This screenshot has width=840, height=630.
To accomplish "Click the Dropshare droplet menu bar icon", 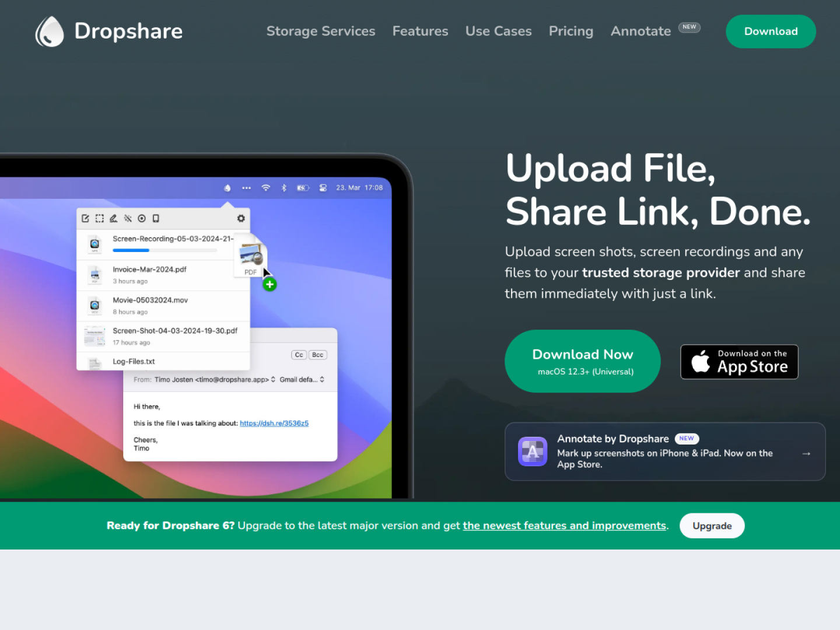I will click(x=228, y=188).
